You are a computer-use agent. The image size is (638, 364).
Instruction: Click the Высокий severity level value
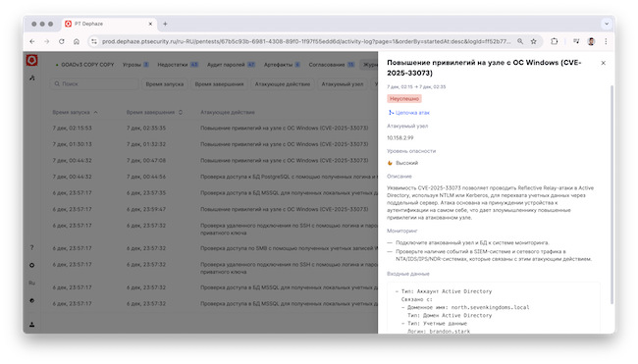pos(406,163)
